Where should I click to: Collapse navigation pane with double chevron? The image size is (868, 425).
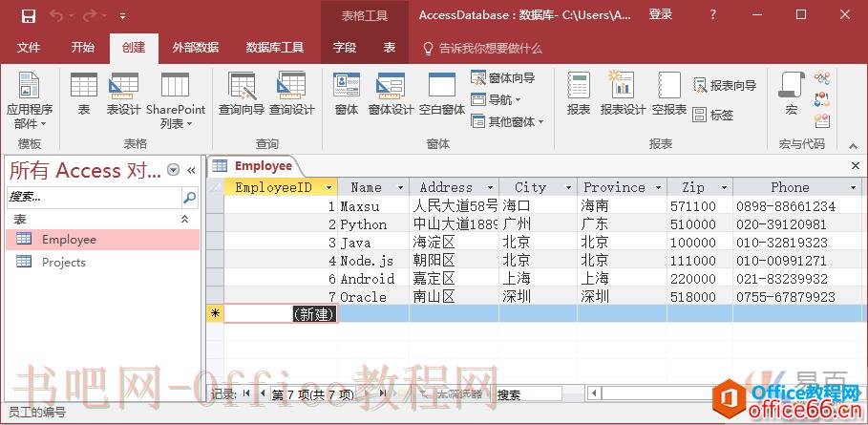tap(191, 170)
